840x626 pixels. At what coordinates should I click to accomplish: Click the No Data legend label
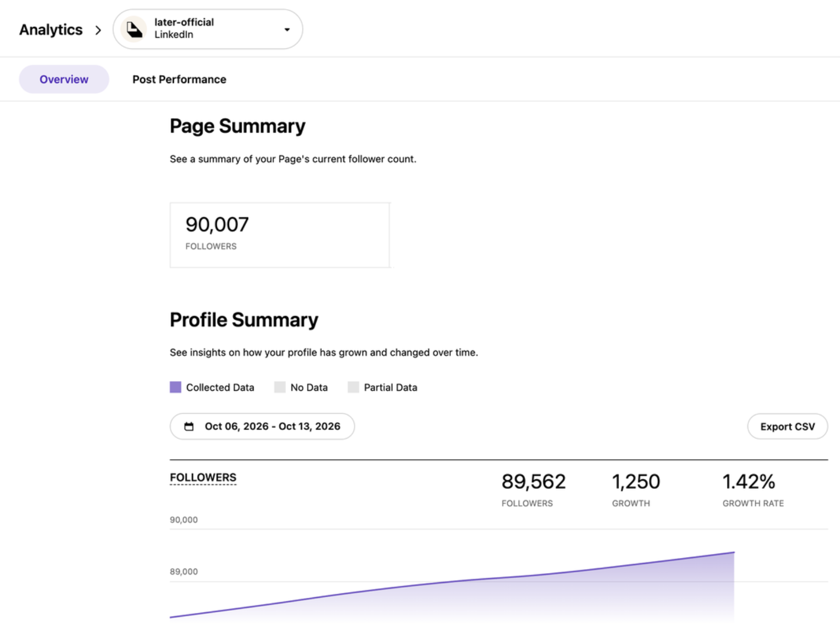(309, 387)
